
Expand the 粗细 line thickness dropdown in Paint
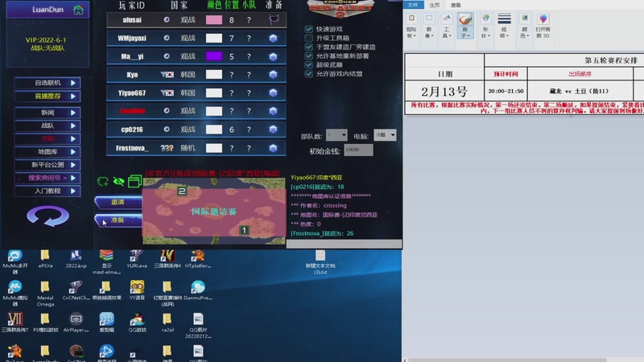coord(504,26)
